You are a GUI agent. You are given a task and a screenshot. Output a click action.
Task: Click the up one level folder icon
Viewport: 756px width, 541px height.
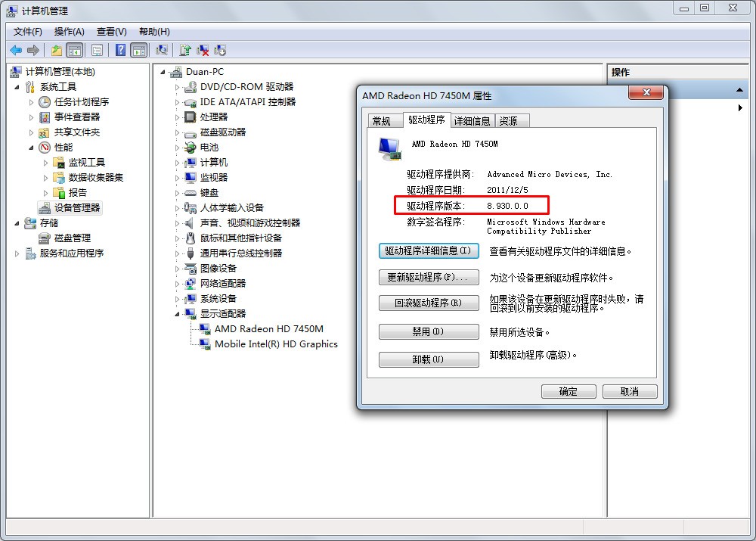coord(57,50)
